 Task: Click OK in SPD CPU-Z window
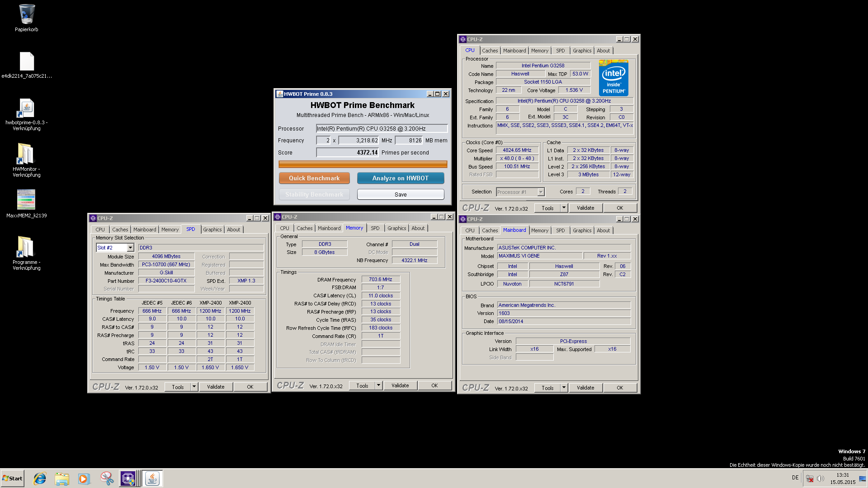[x=250, y=387]
